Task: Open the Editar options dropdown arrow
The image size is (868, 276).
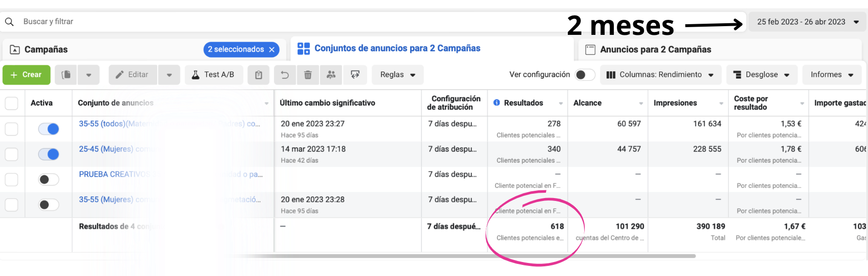Action: pyautogui.click(x=169, y=75)
